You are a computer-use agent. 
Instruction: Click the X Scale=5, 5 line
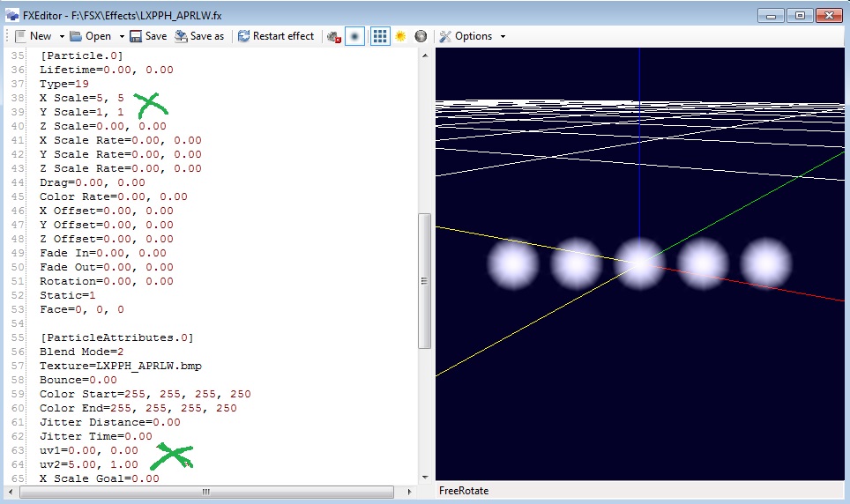[x=81, y=98]
